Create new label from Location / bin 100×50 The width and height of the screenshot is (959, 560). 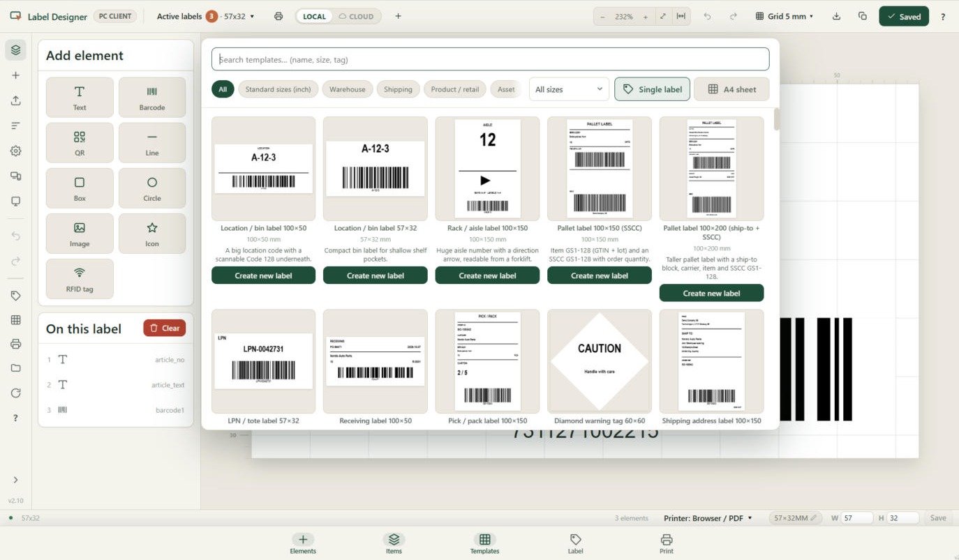pyautogui.click(x=263, y=275)
